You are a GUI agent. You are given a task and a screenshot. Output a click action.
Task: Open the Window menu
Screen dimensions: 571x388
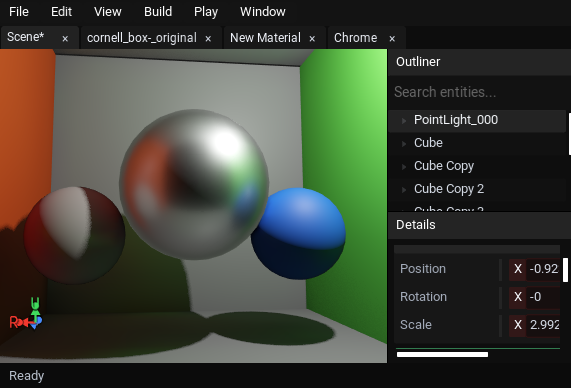(263, 12)
